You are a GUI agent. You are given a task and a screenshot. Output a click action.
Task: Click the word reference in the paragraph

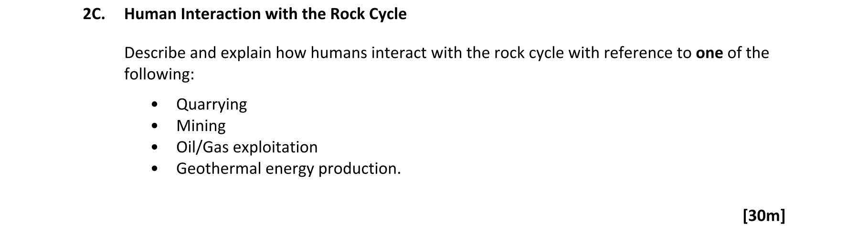coord(638,53)
